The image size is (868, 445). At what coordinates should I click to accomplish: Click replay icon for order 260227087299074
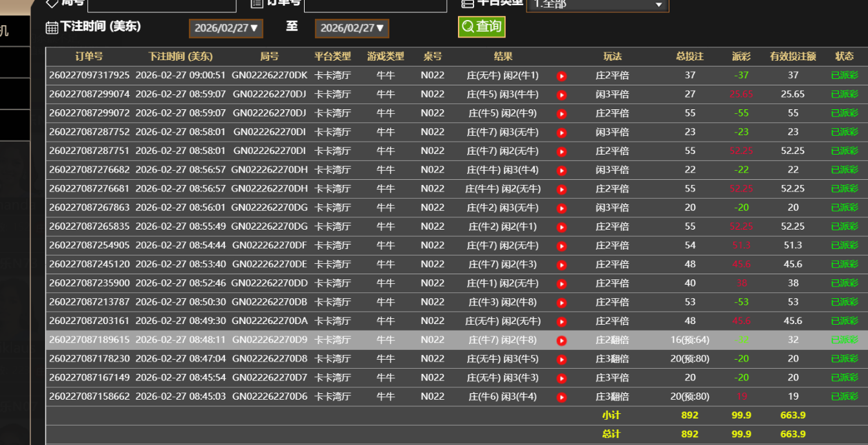561,95
